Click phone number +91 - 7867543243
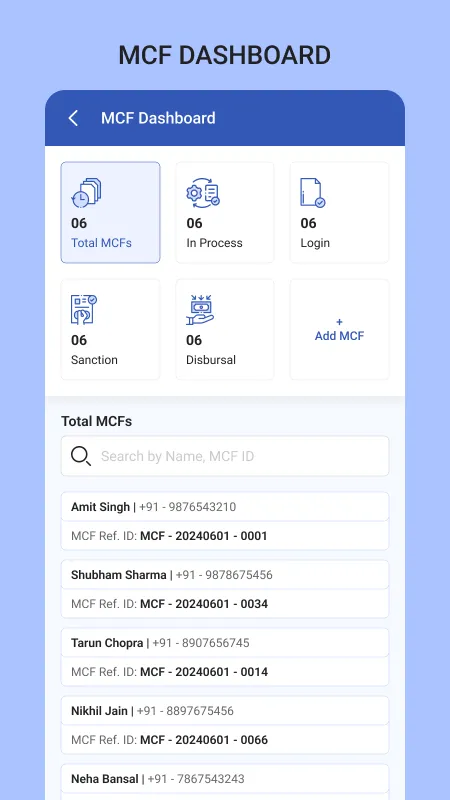 click(x=196, y=779)
